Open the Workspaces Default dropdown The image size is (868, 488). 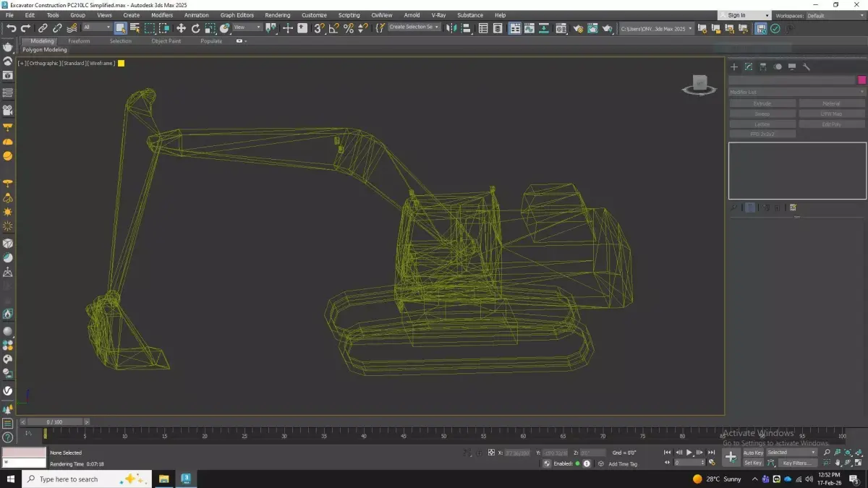(835, 15)
